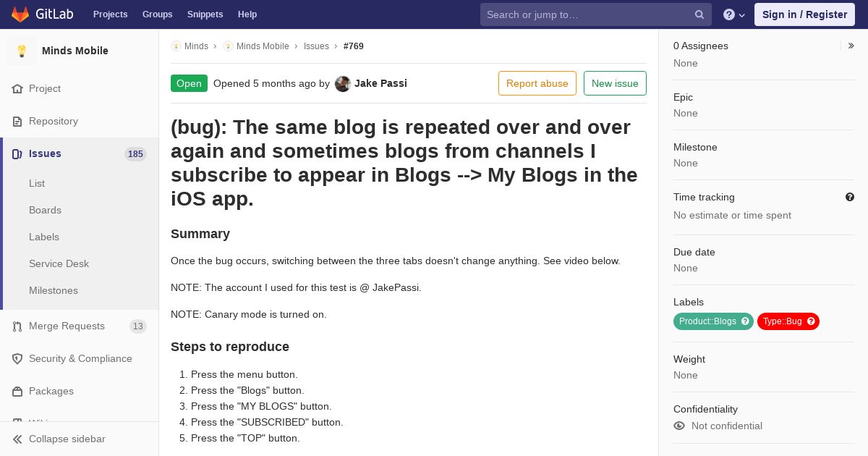Click the Issues icon in sidebar

17,154
